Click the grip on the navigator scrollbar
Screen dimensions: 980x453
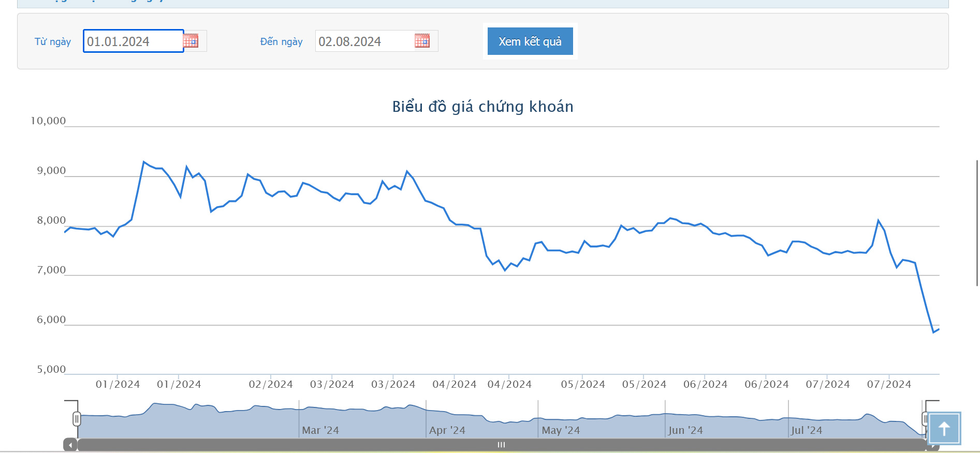tap(501, 445)
